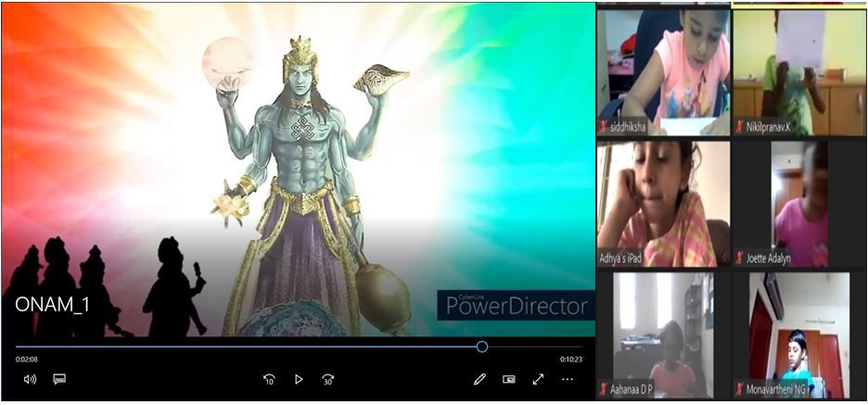Select Nikilpranav.K's video tile
The image size is (868, 405).
(799, 72)
